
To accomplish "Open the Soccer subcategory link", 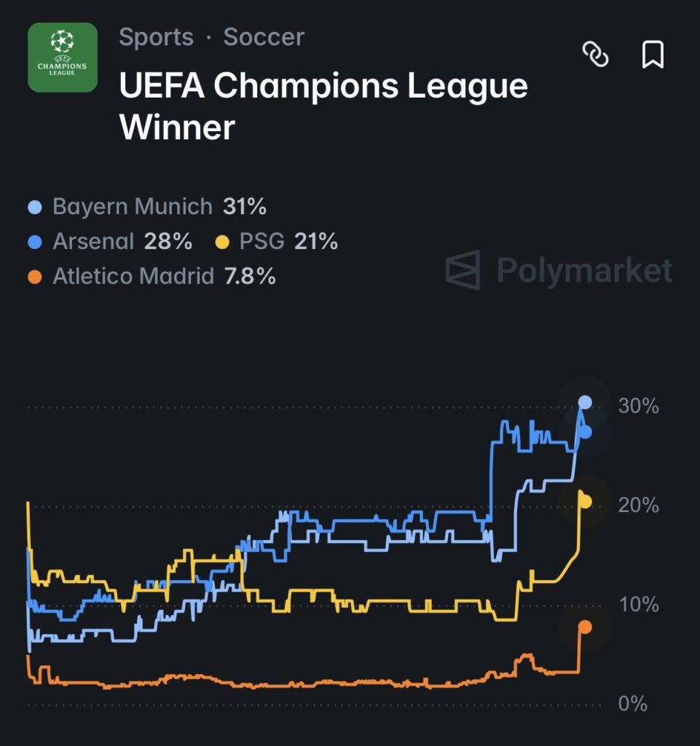I will coord(263,37).
